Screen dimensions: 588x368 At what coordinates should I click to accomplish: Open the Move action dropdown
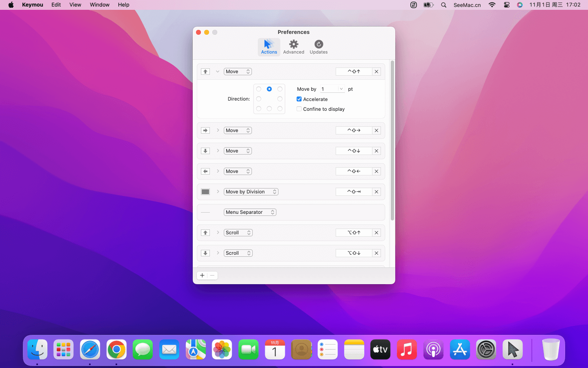(238, 71)
